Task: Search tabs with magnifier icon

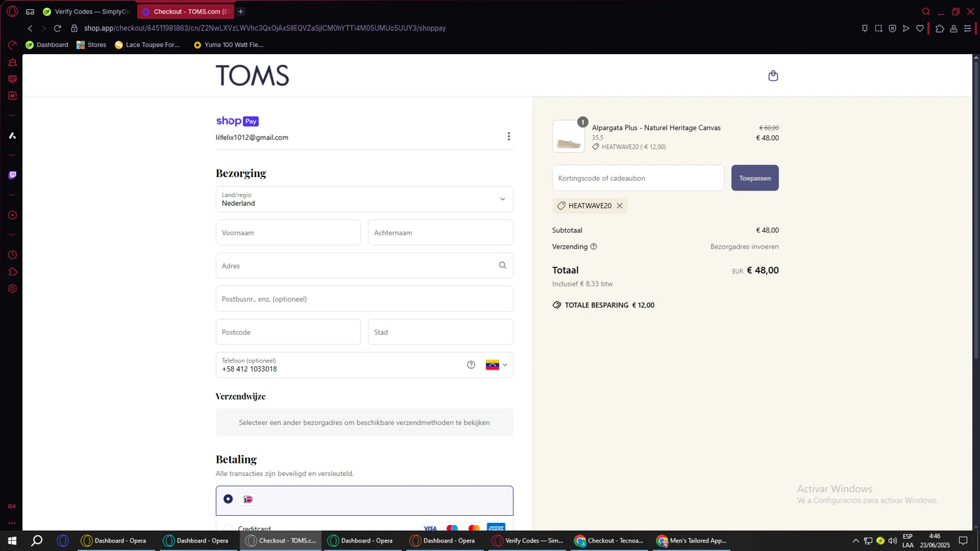Action: [x=926, y=11]
